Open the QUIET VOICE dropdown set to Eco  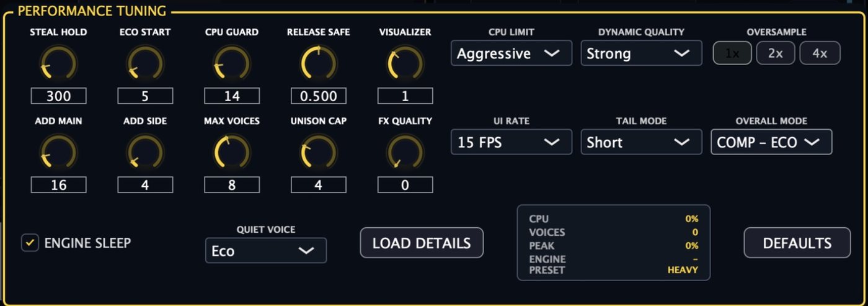(x=266, y=251)
